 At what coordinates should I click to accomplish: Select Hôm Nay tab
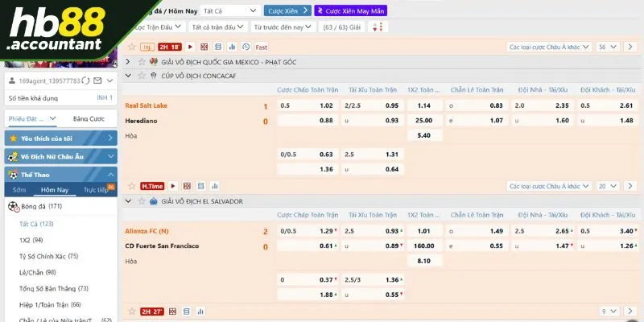pos(55,190)
